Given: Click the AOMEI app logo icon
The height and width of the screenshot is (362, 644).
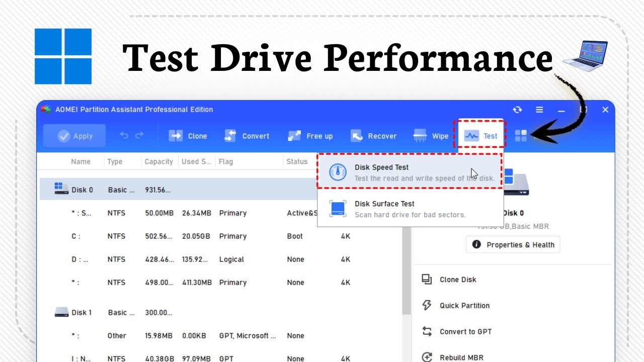Looking at the screenshot, I should 46,109.
